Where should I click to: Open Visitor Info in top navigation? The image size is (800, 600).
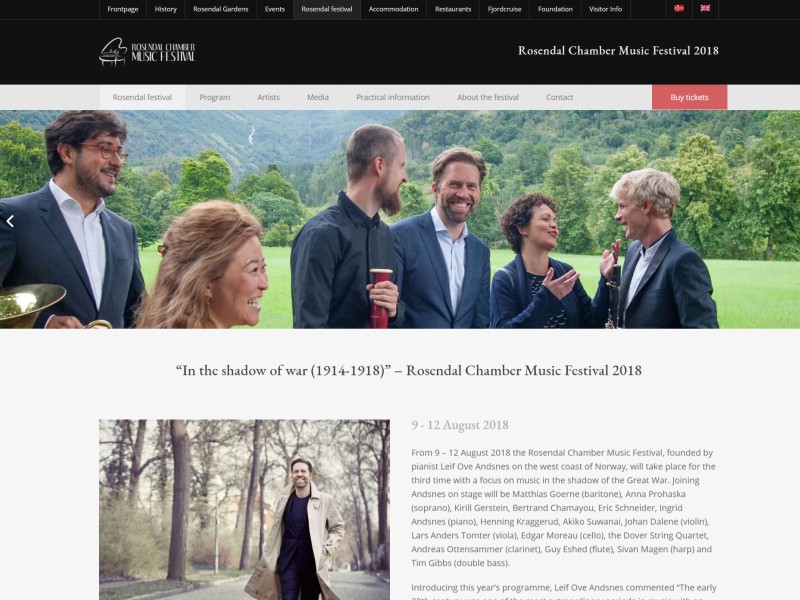606,9
